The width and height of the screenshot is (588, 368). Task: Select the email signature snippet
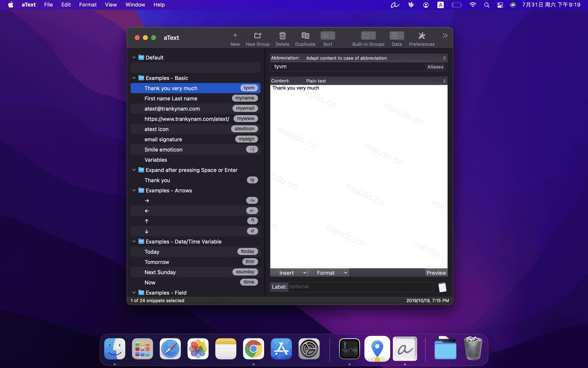pyautogui.click(x=195, y=139)
